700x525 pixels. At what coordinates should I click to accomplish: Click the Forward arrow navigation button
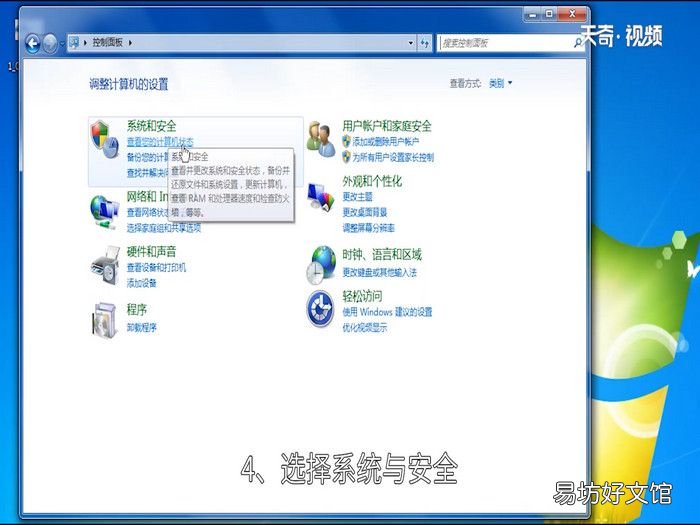pyautogui.click(x=50, y=43)
